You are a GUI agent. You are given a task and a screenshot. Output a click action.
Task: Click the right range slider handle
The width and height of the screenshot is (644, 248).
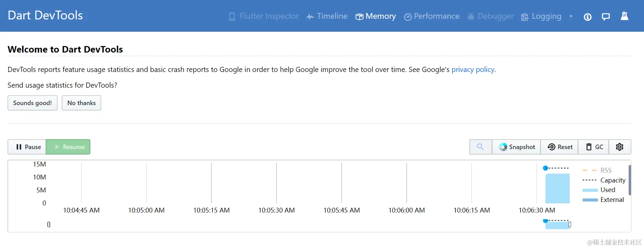pos(570,224)
